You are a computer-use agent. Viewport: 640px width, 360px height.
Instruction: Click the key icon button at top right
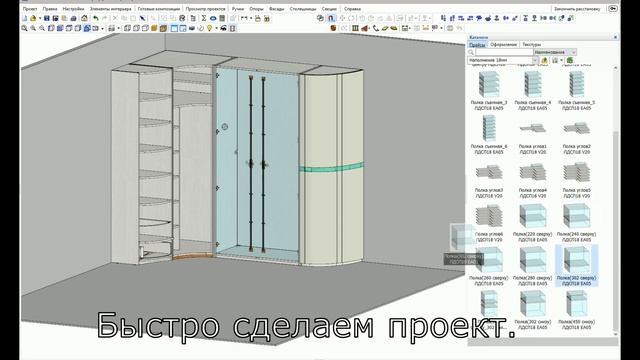613,9
